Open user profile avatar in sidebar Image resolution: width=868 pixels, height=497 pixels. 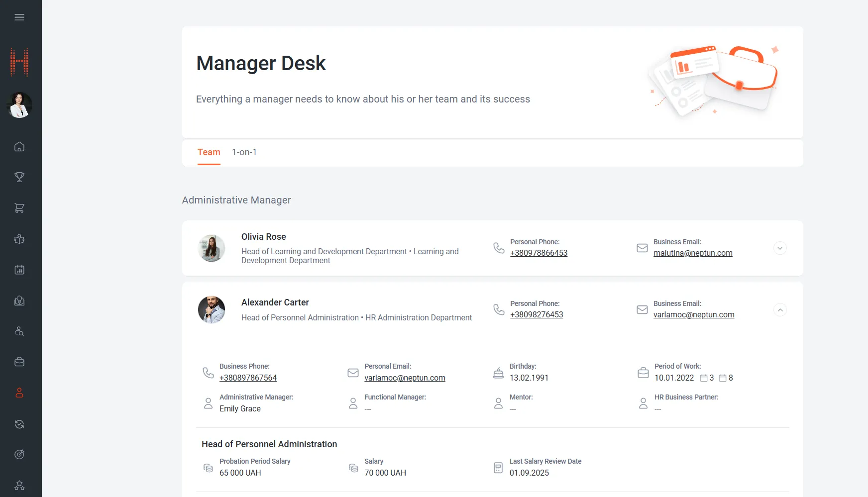(x=19, y=105)
